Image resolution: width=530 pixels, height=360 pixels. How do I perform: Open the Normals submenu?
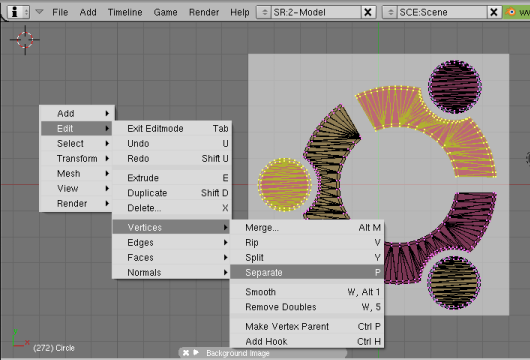tap(172, 272)
